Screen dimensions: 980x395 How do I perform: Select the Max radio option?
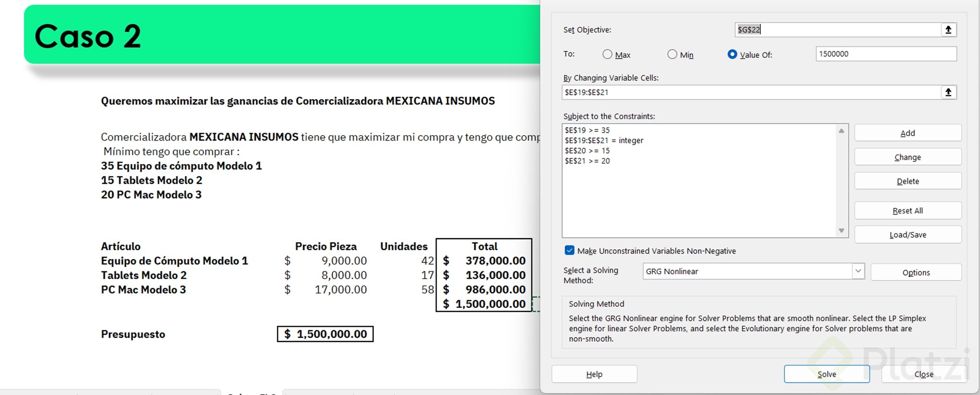[608, 54]
